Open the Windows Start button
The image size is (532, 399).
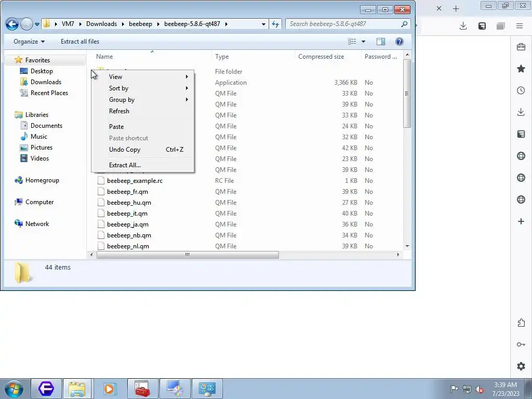(x=14, y=389)
